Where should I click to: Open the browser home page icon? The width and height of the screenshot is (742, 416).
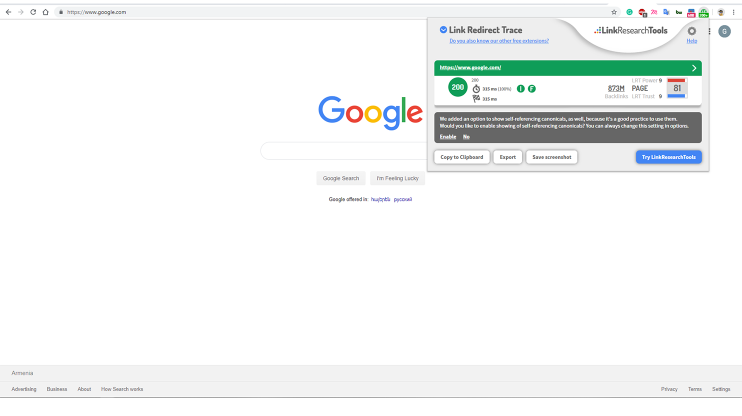coord(45,12)
